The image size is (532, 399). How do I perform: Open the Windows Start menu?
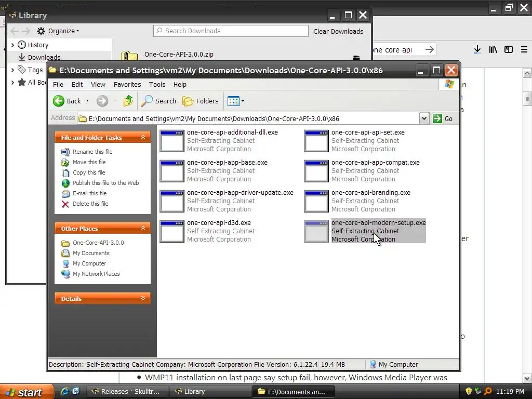(26, 392)
